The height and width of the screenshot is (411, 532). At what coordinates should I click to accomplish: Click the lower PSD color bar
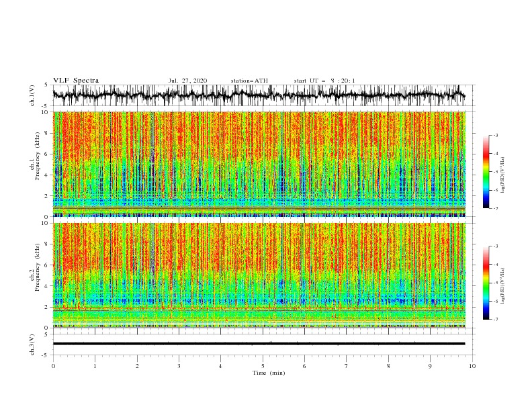click(x=486, y=283)
